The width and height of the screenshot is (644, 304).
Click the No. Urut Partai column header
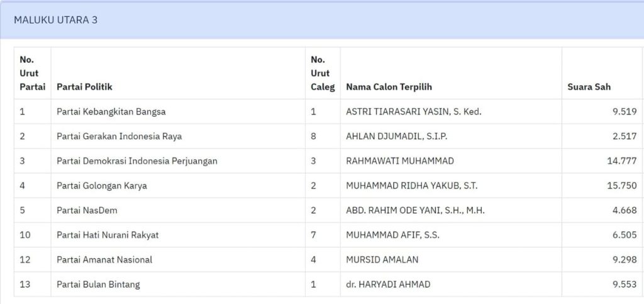pyautogui.click(x=32, y=74)
